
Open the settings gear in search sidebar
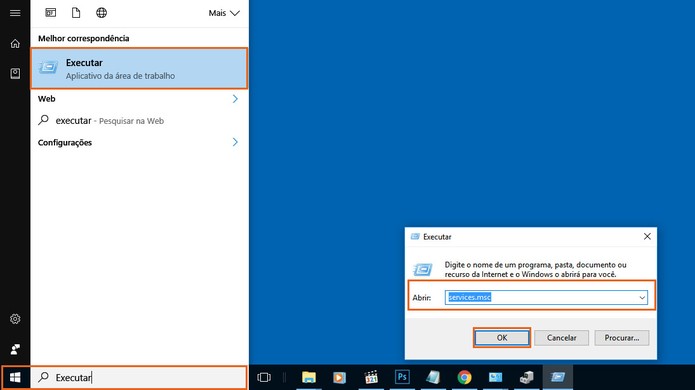(x=15, y=319)
